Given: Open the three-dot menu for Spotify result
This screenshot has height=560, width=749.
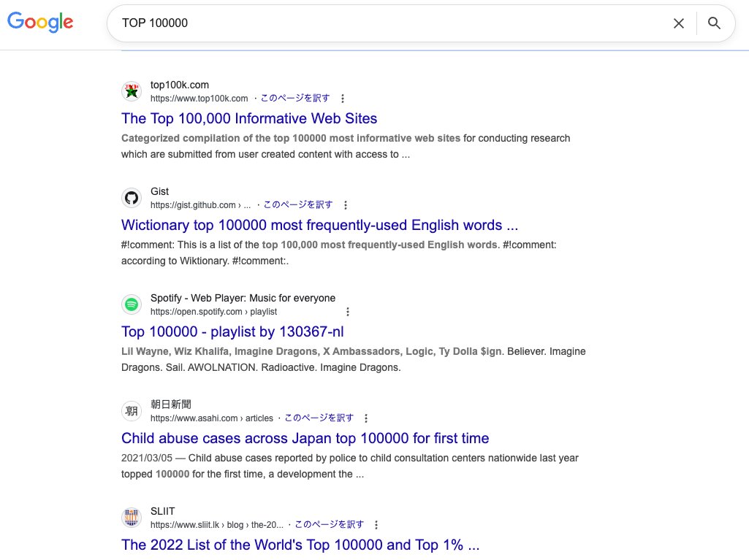Looking at the screenshot, I should tap(348, 312).
